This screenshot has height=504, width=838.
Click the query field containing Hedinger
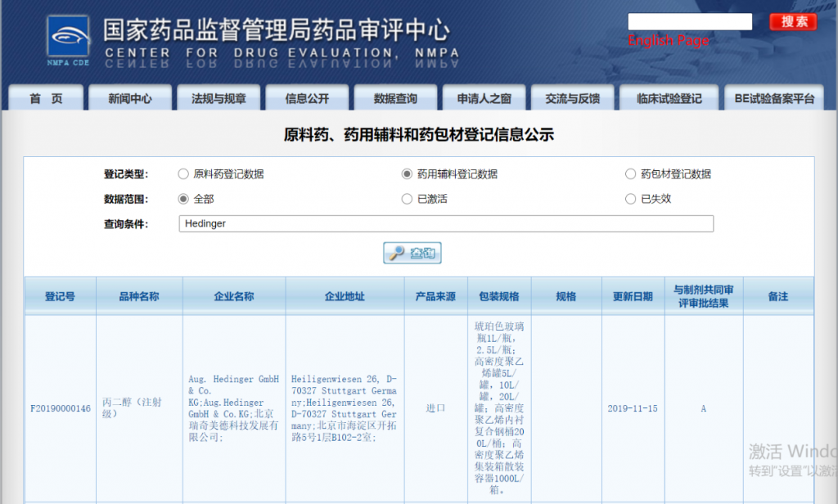coord(446,223)
